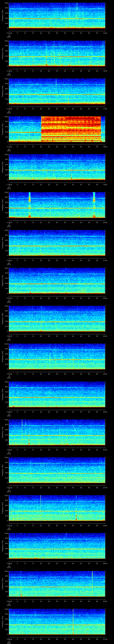Select the 7:24:00 spectrogram panel
The width and height of the screenshot is (114, 644).
pyautogui.click(x=57, y=394)
